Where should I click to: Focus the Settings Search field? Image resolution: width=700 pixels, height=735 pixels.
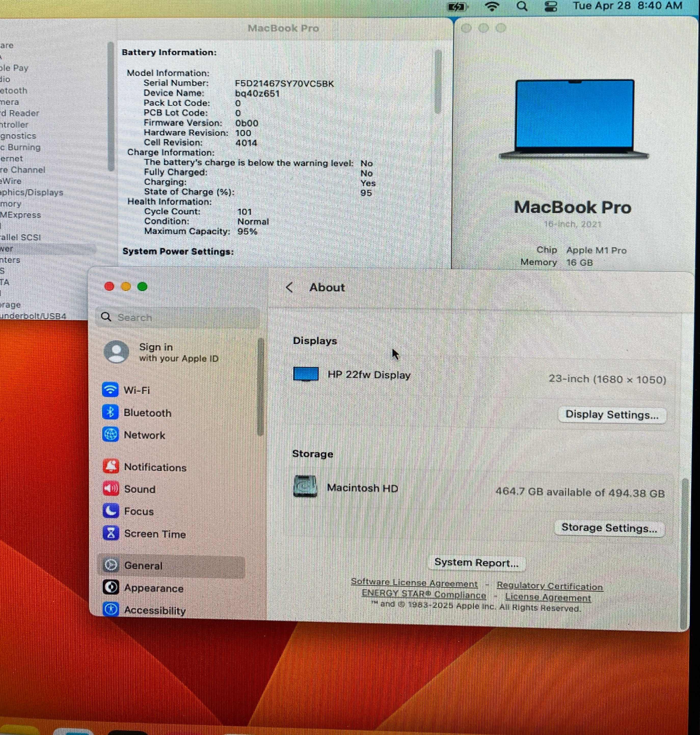[177, 317]
